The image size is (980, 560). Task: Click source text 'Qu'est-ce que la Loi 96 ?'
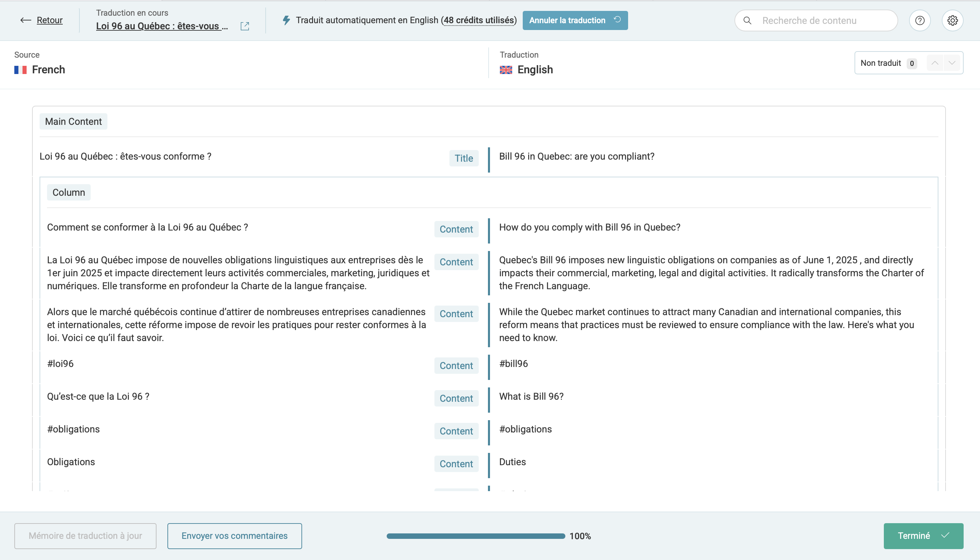98,397
